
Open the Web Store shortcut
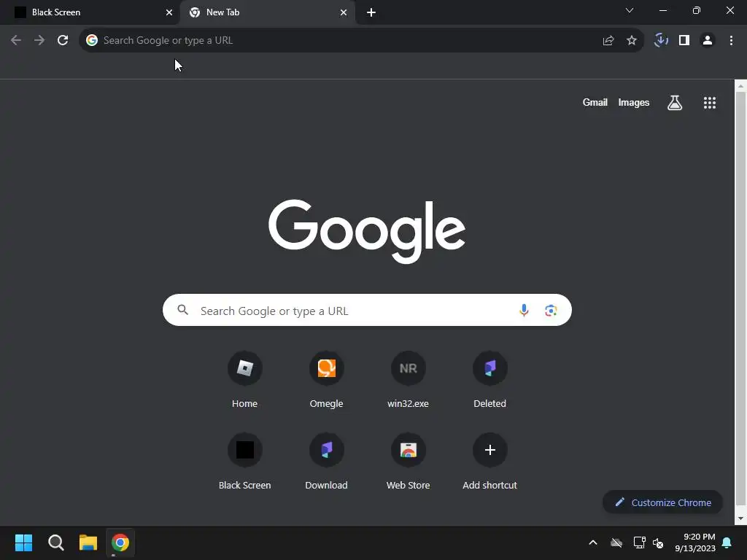[x=409, y=462]
